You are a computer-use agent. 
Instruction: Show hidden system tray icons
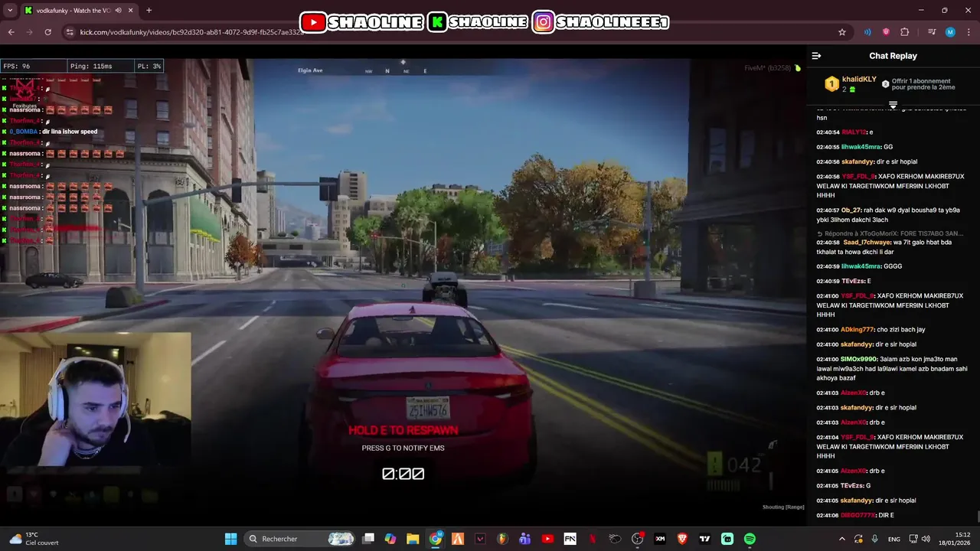point(842,539)
